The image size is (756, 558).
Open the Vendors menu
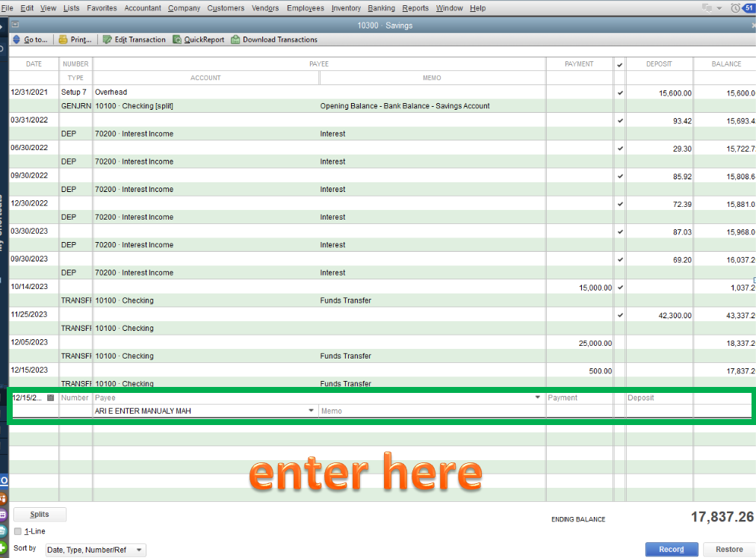[265, 8]
